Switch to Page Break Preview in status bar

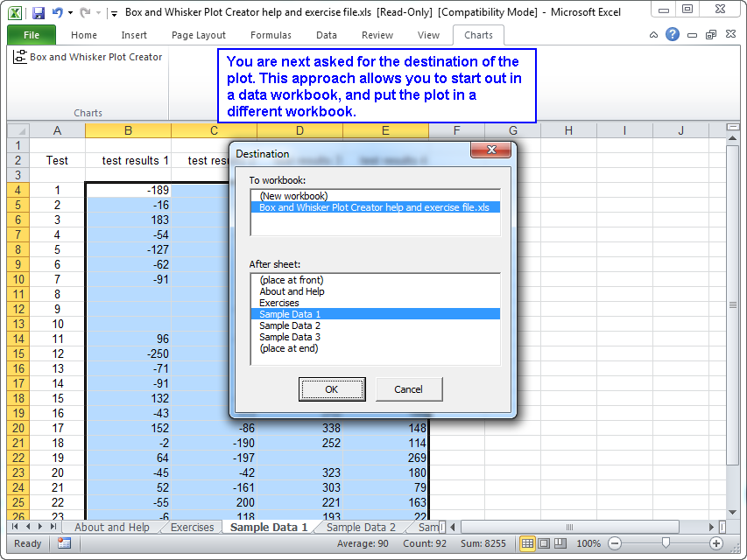[560, 543]
